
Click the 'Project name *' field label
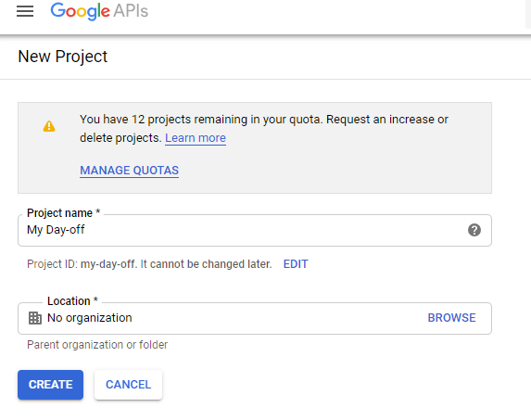[x=63, y=212]
